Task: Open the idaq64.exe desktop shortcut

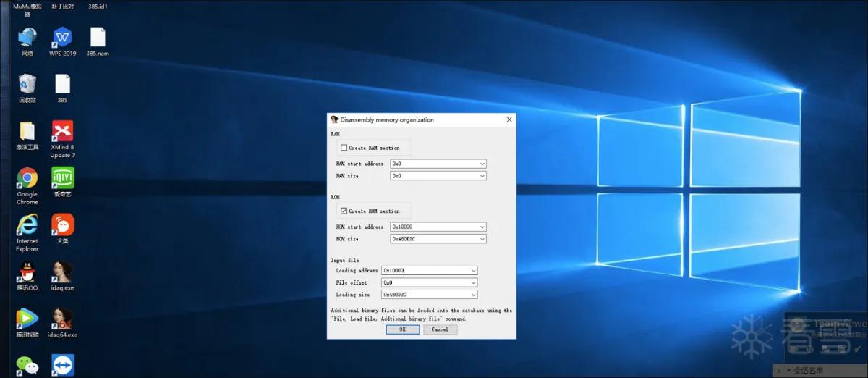Action: (62, 322)
